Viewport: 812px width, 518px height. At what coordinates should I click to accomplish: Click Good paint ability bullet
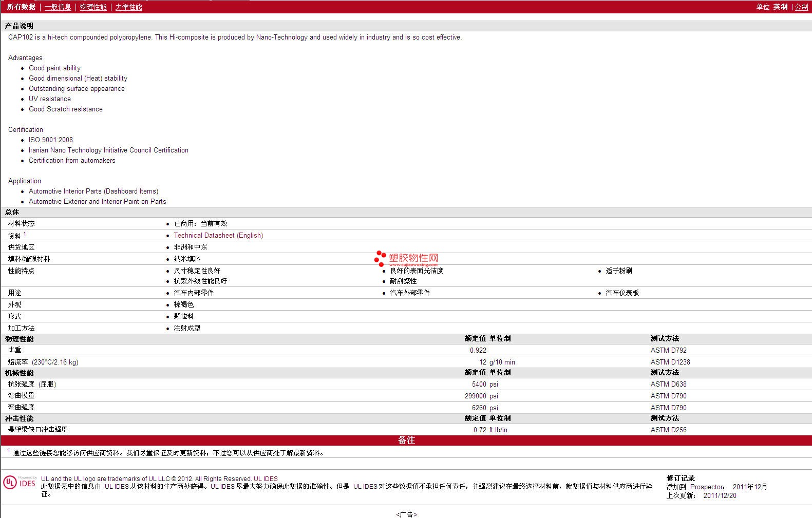point(54,68)
